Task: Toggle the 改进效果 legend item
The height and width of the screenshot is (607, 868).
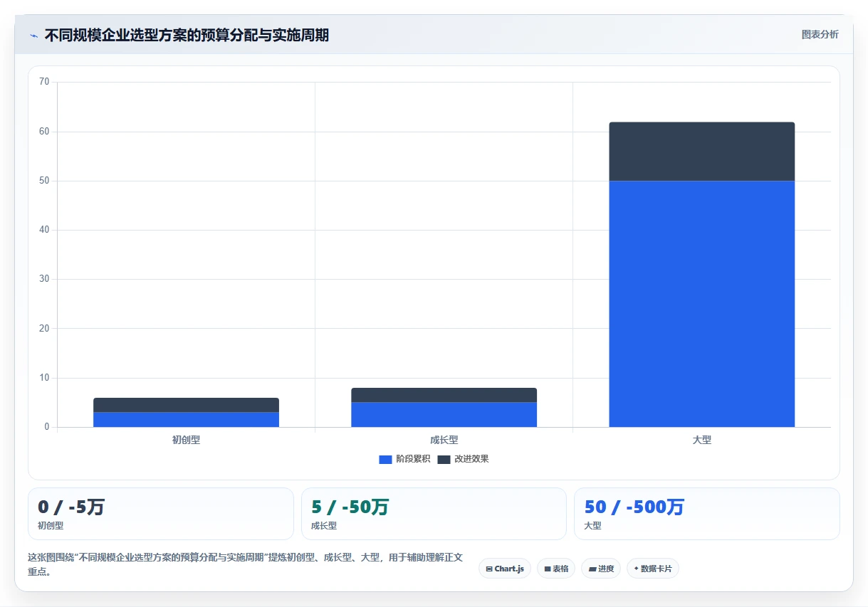Action: [463, 459]
